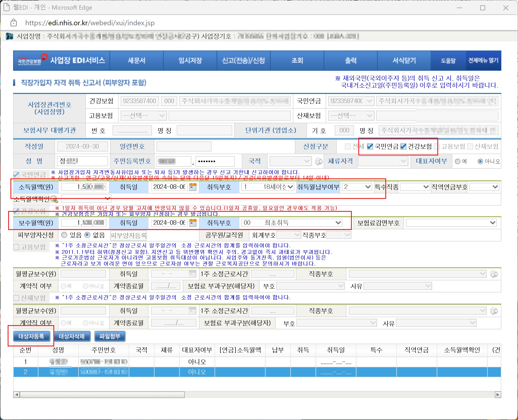Click the 소득월액(원) input field

[x=84, y=187]
